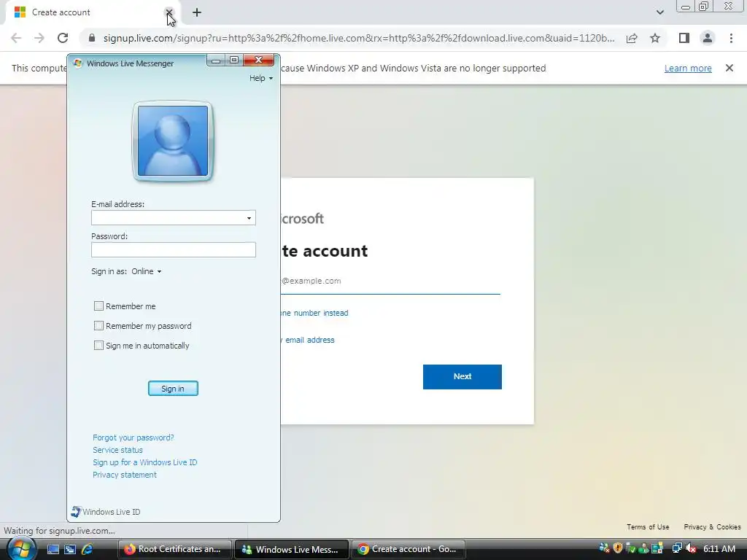Click the browser Back arrow
Screen dimensions: 747x560
(x=16, y=38)
